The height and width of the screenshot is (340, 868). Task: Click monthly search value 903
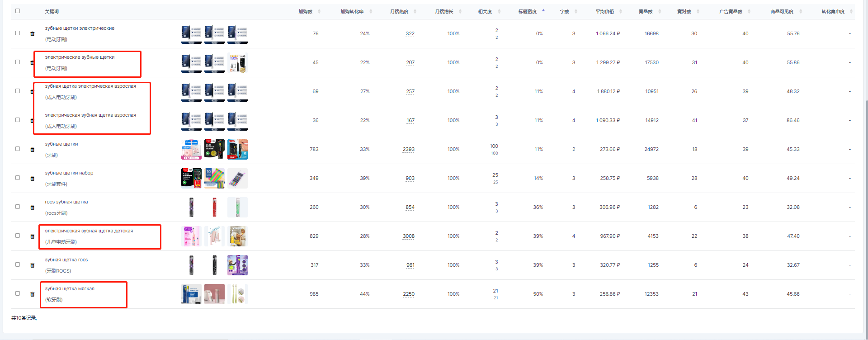tap(410, 178)
